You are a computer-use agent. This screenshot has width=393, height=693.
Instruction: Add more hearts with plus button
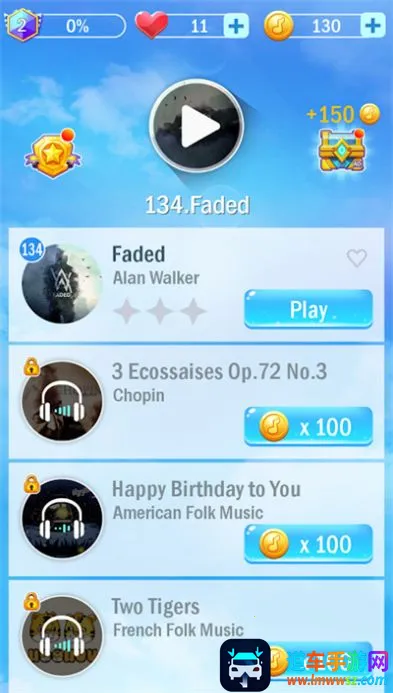(236, 26)
